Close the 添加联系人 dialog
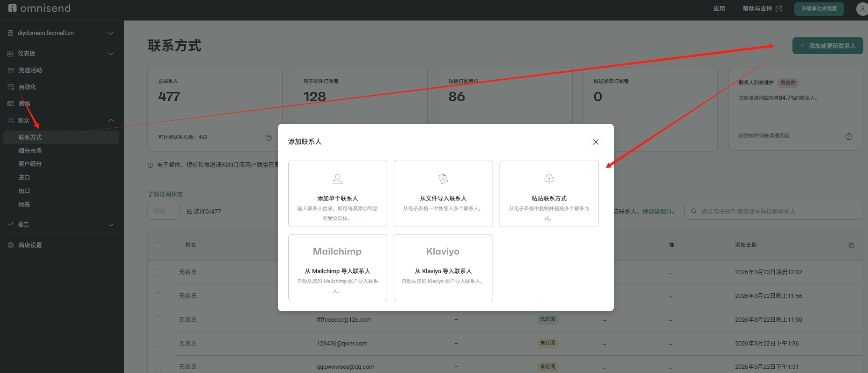The width and height of the screenshot is (868, 373). pos(596,142)
